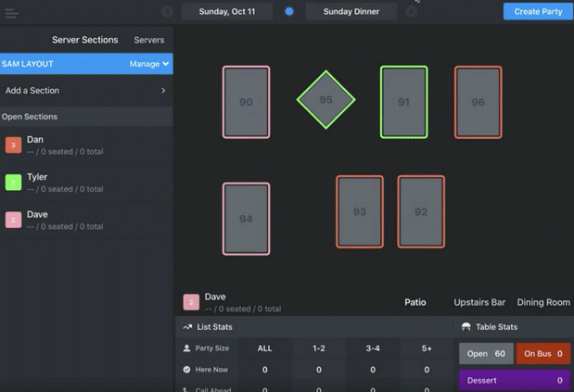
Task: Select table 96
Action: pyautogui.click(x=478, y=102)
